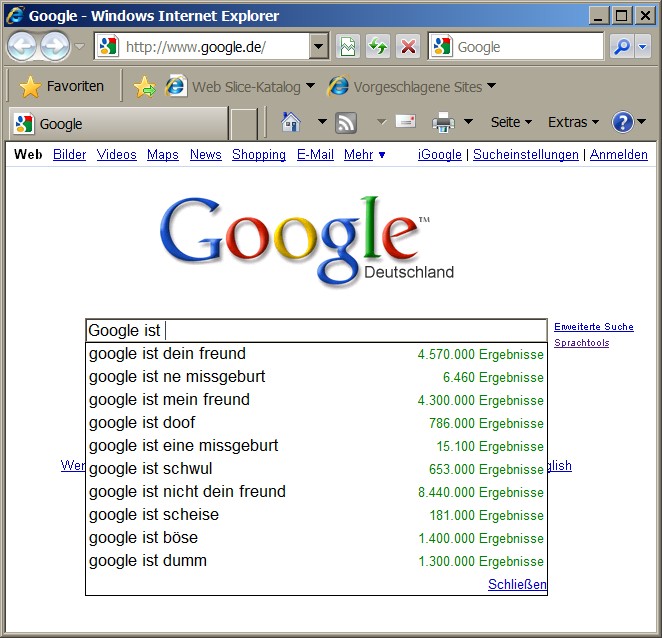
Task: Go forward with the Forward arrow button
Action: [55, 46]
